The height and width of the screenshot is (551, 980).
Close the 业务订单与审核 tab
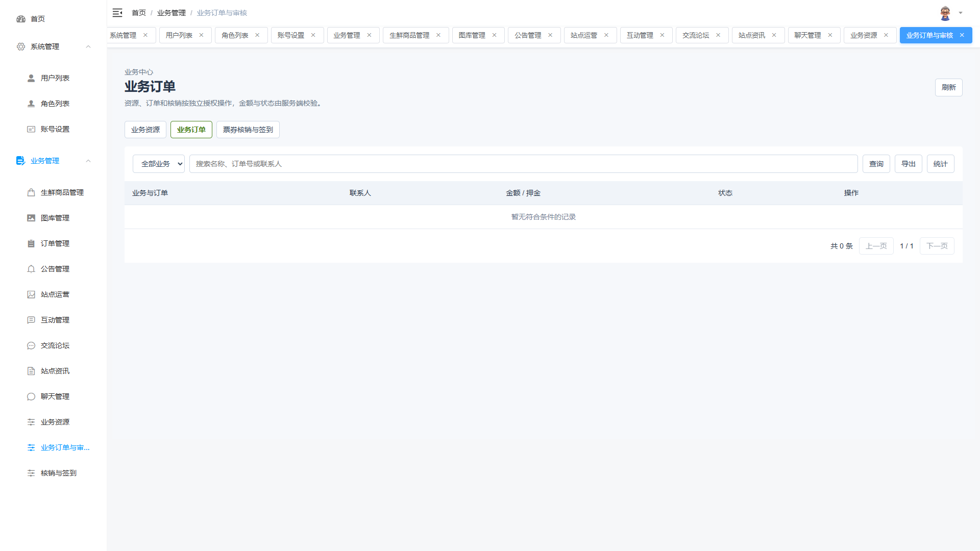click(x=962, y=35)
